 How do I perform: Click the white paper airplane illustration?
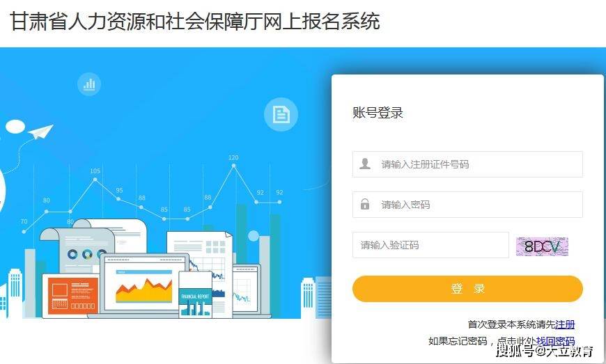tap(40, 132)
